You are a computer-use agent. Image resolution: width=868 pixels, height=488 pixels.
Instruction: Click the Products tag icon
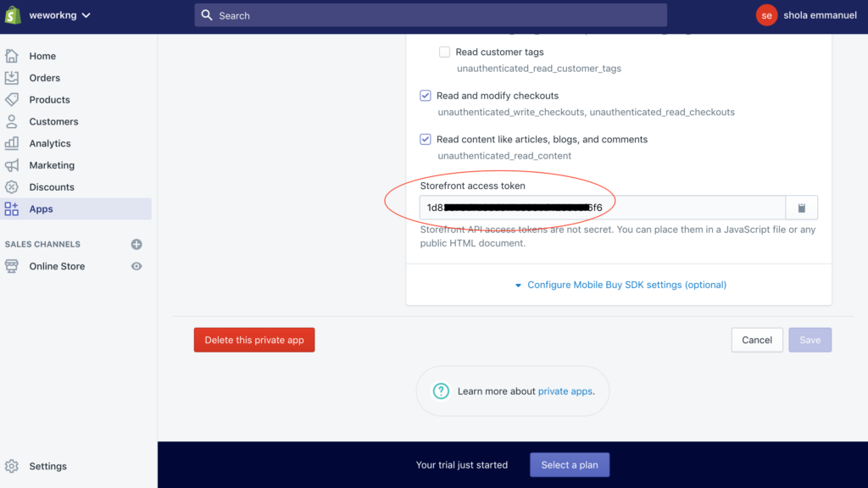pos(12,100)
